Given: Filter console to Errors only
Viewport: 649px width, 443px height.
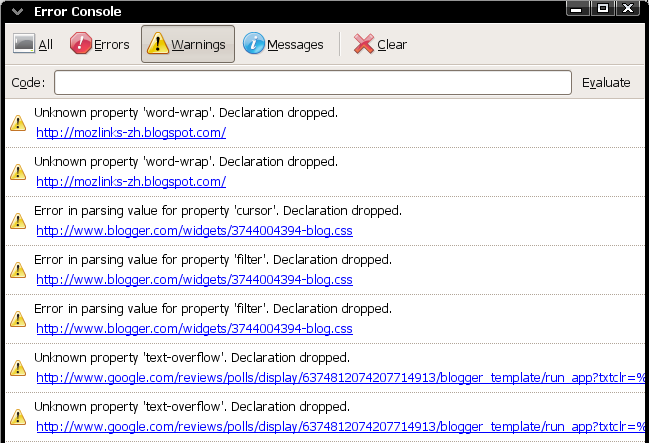Looking at the screenshot, I should click(100, 45).
